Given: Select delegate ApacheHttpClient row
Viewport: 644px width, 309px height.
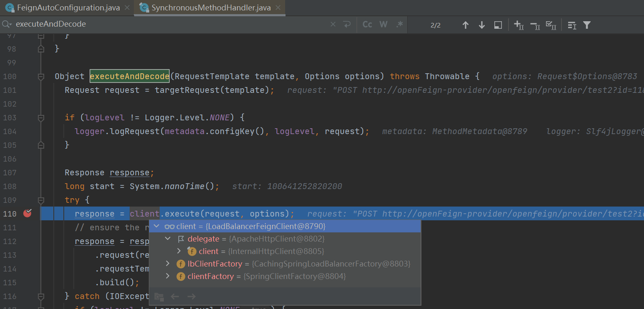Looking at the screenshot, I should coord(285,239).
